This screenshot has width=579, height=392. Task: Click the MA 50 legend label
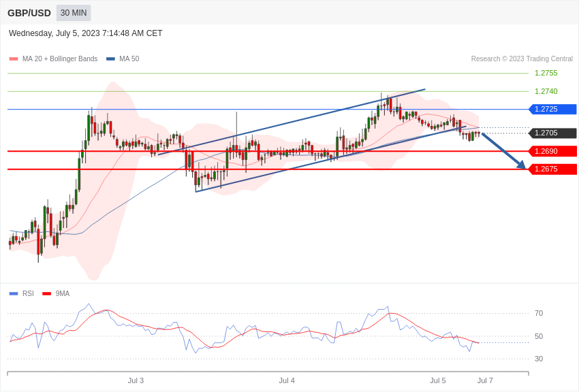coord(129,59)
